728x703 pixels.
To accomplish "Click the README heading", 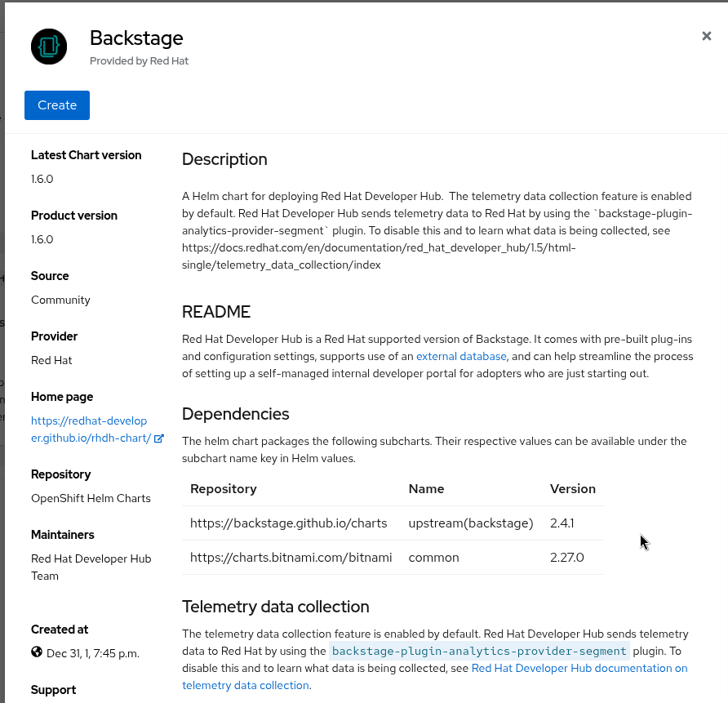I will [216, 312].
